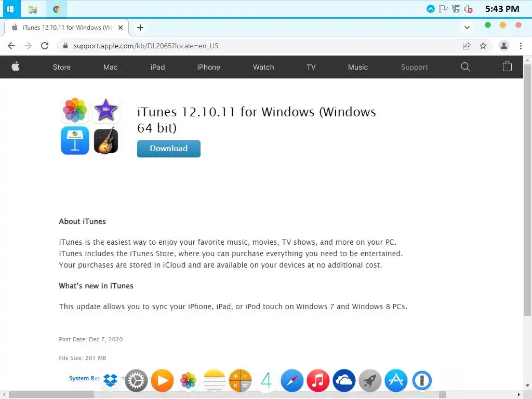Open Music in the Apple nav
This screenshot has height=399, width=532.
click(x=357, y=67)
